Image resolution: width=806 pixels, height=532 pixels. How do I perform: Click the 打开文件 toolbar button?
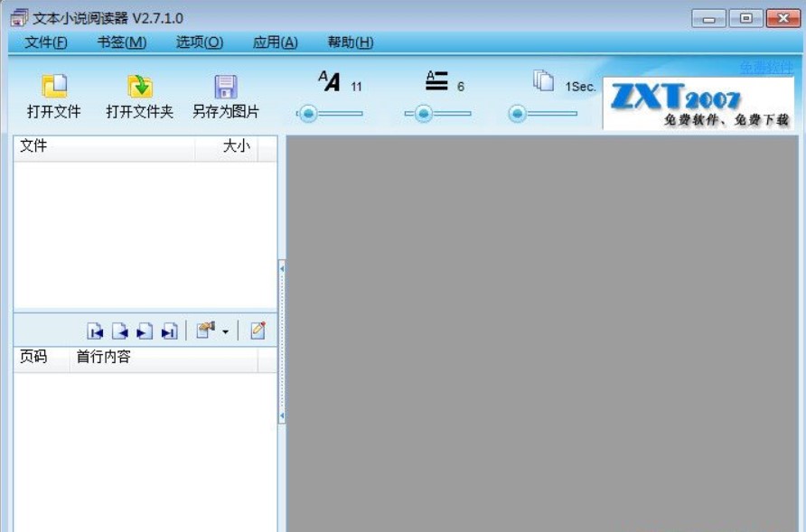pyautogui.click(x=54, y=96)
